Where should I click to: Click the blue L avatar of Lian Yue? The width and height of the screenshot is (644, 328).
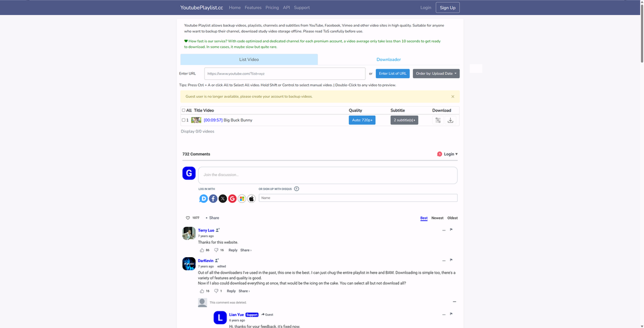tap(220, 318)
